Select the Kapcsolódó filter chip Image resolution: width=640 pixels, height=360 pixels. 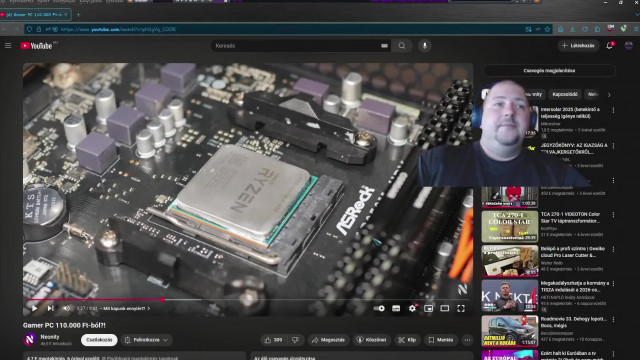tap(565, 94)
